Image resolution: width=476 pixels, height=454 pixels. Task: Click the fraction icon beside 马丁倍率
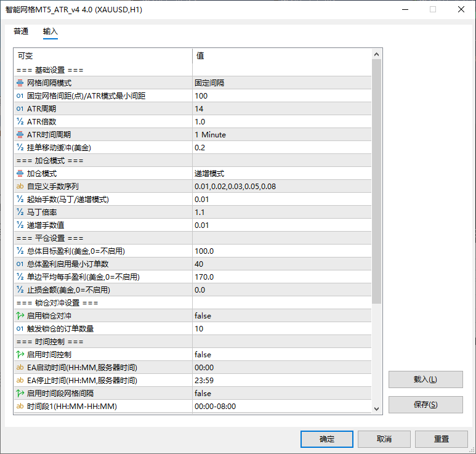click(x=20, y=213)
